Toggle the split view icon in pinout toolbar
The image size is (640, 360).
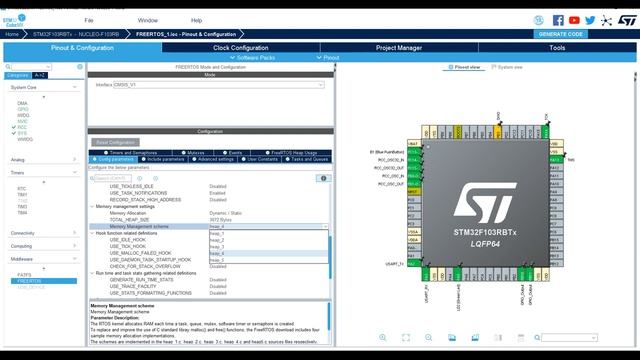[x=498, y=338]
